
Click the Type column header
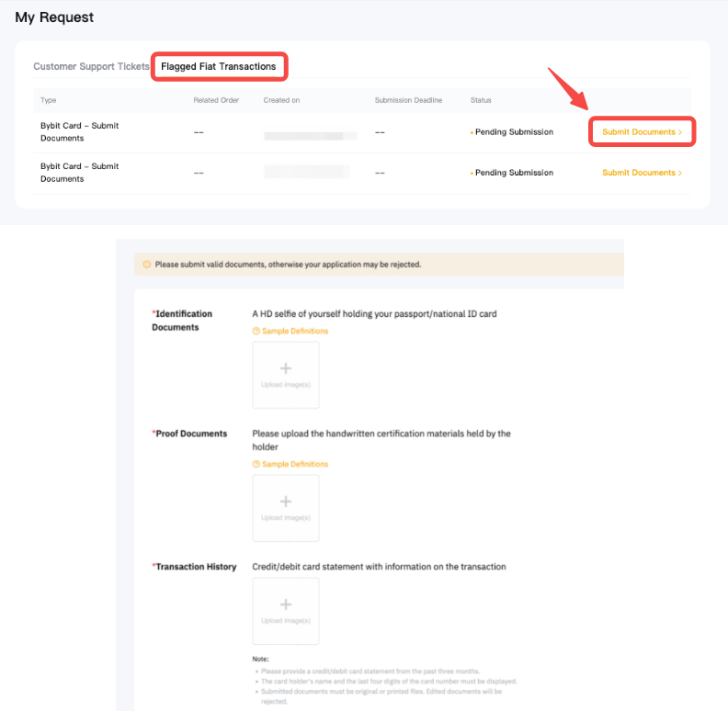point(49,99)
